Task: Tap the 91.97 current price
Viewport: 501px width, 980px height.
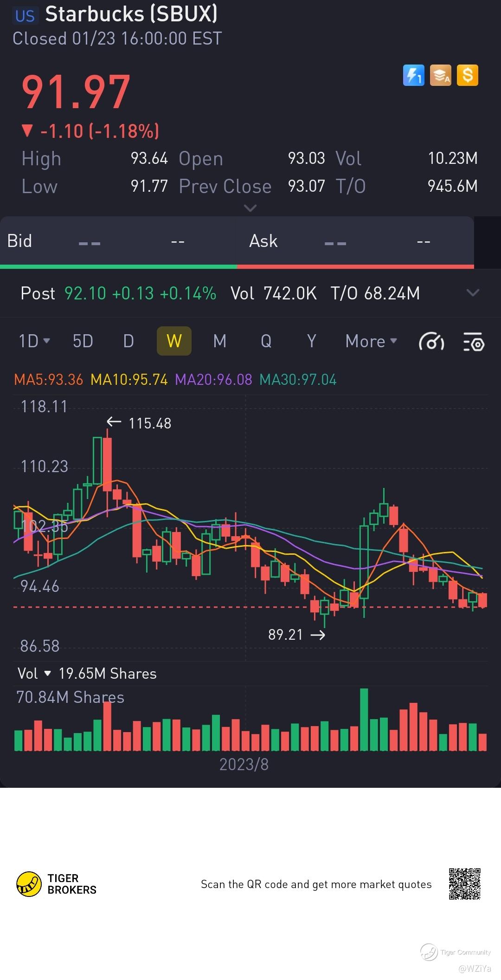Action: [x=76, y=92]
